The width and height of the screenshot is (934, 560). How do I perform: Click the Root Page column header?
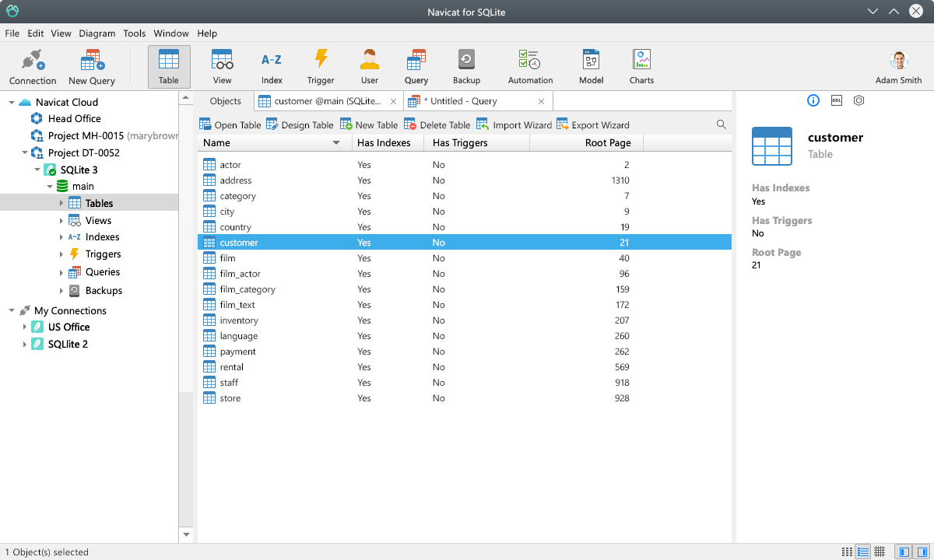pyautogui.click(x=586, y=143)
